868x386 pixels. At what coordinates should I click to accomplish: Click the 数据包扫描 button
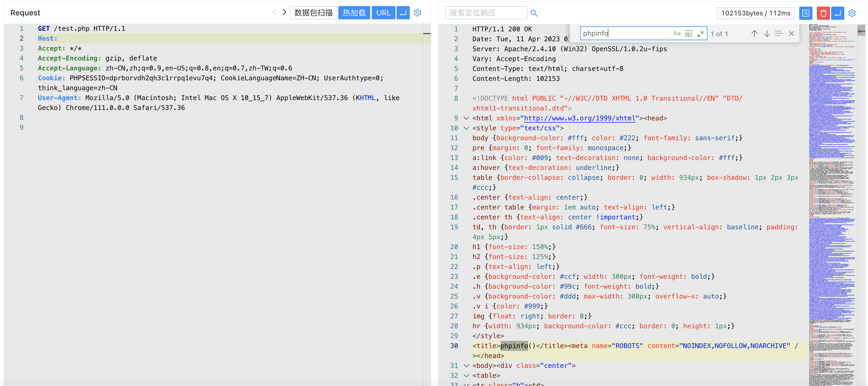313,13
